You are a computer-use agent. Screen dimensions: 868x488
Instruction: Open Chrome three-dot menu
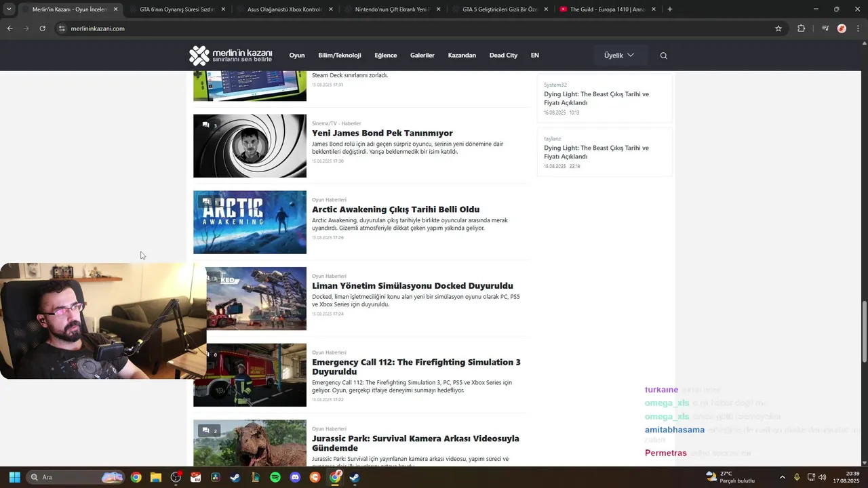[x=857, y=28]
